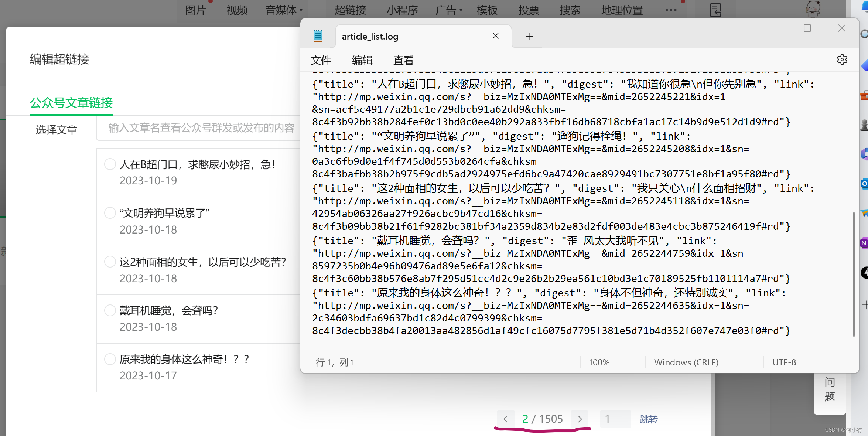Click Windows (CRLF) line ending indicator
The width and height of the screenshot is (868, 436).
pyautogui.click(x=686, y=362)
